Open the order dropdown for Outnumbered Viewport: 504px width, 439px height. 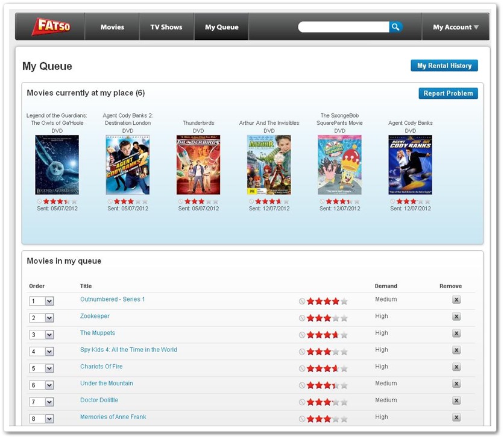[41, 300]
